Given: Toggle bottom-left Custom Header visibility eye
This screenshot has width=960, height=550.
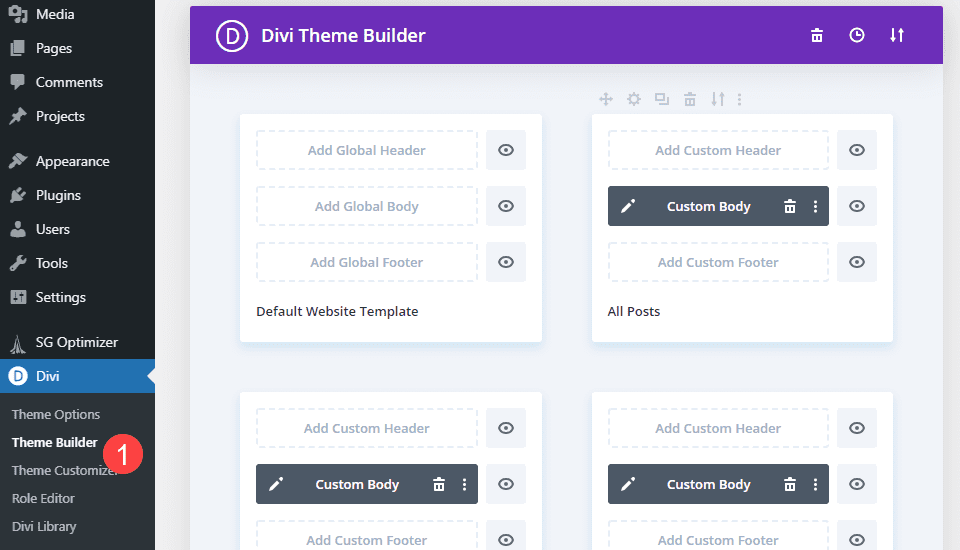Looking at the screenshot, I should coord(506,428).
